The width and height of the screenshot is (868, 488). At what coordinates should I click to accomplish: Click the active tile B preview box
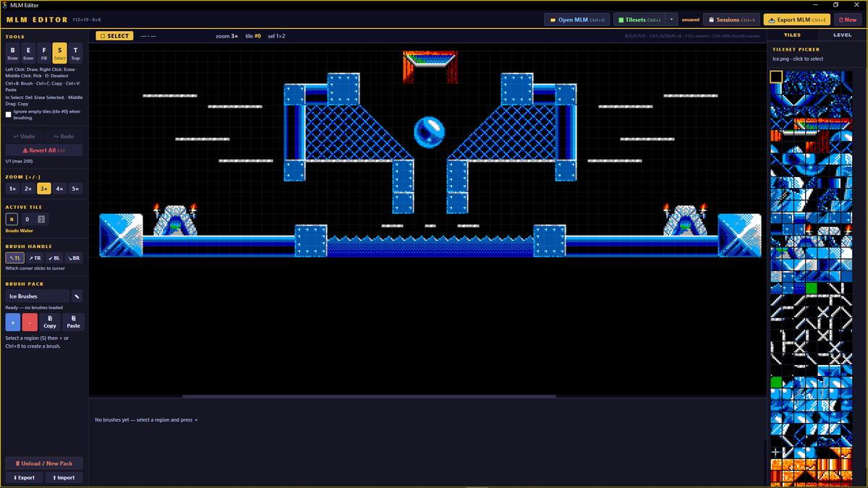12,219
